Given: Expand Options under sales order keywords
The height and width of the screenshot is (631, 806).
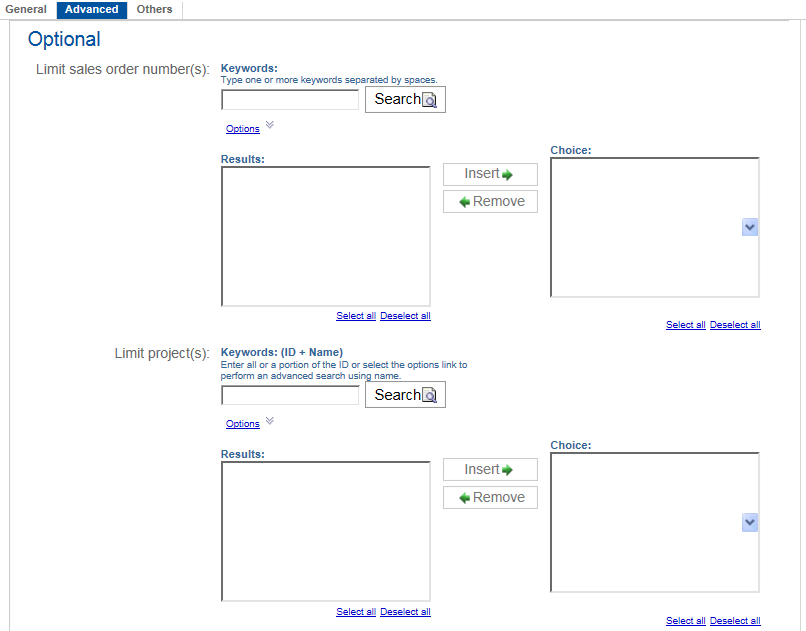Looking at the screenshot, I should pyautogui.click(x=243, y=129).
